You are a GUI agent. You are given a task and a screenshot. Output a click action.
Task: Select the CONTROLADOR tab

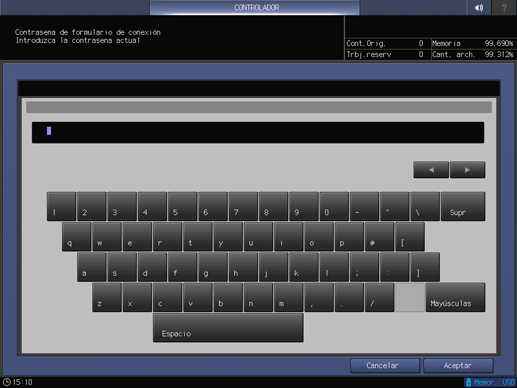[255, 7]
